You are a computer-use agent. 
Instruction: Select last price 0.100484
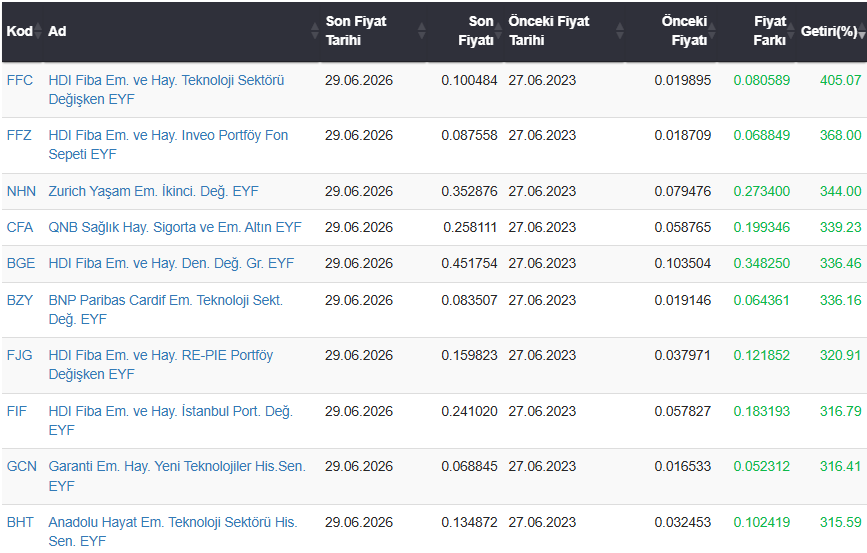click(x=469, y=80)
